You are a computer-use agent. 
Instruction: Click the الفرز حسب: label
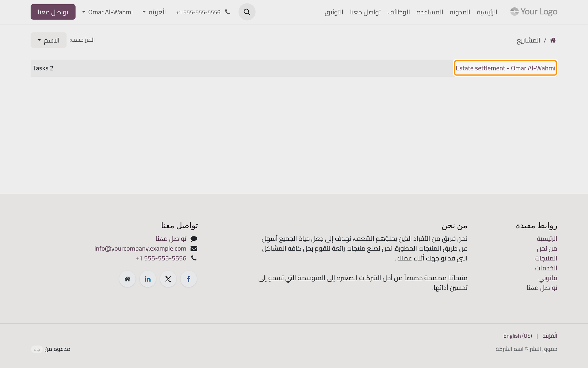(x=82, y=40)
